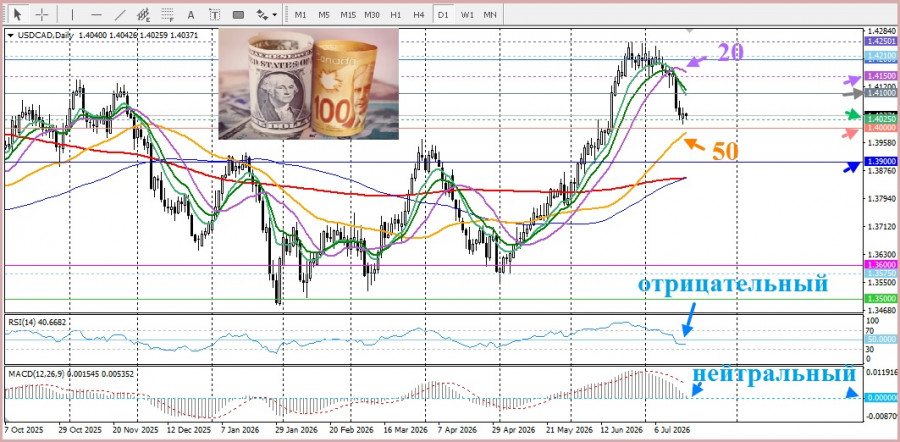Click the 7 Oct 2025 date label
Viewport: 900px width, 442px height.
coord(24,429)
